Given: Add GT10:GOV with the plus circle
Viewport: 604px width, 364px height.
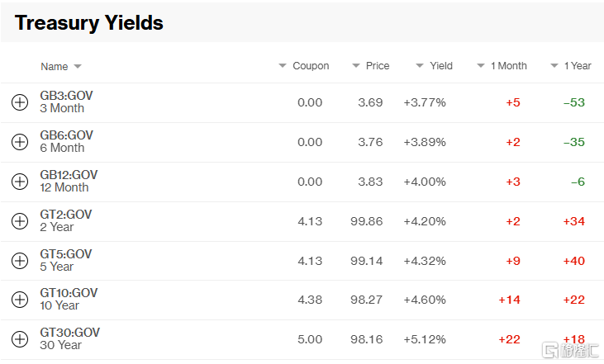Looking at the screenshot, I should pos(20,300).
